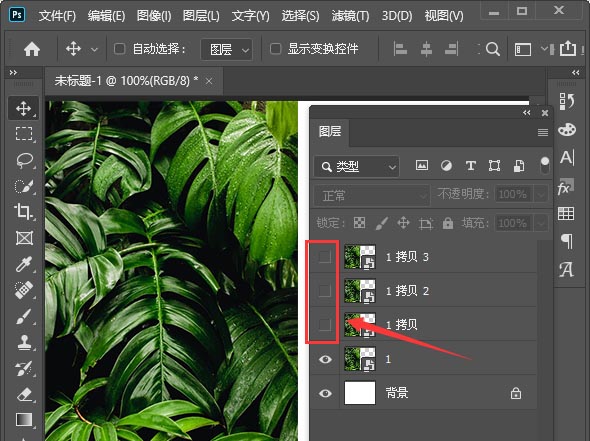Toggle lock transparent pixels icon
Viewport: 590px width, 441px height.
click(359, 223)
